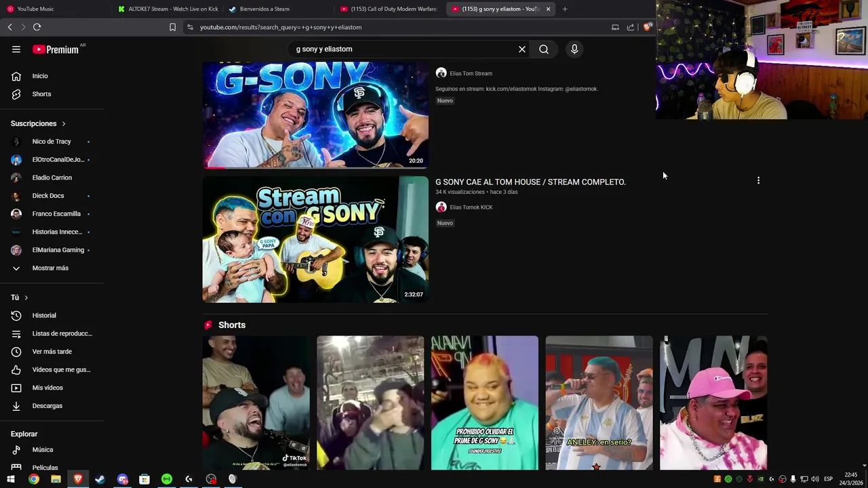Open the YouTube hamburger guide menu
This screenshot has height=488, width=868.
(x=16, y=49)
